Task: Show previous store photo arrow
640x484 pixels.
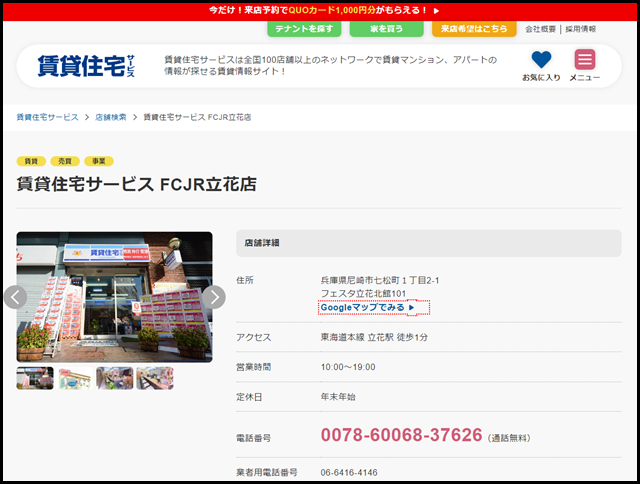Action: click(x=16, y=297)
